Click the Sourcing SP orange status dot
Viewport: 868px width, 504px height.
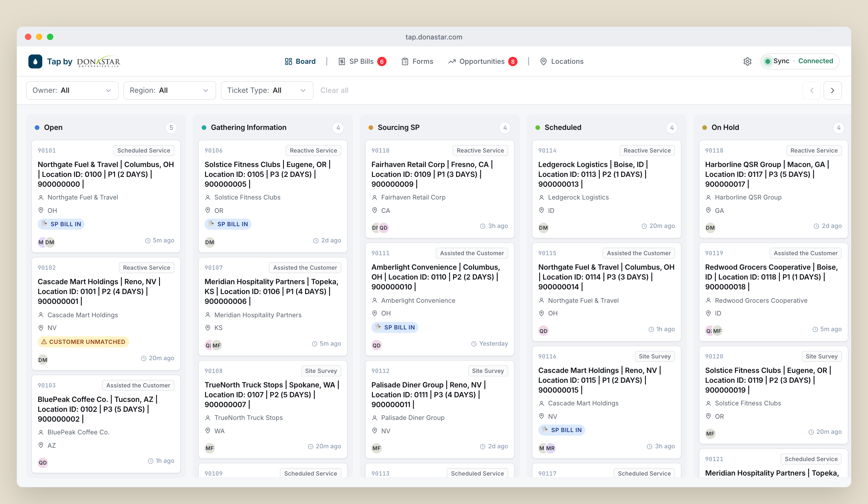pos(371,128)
